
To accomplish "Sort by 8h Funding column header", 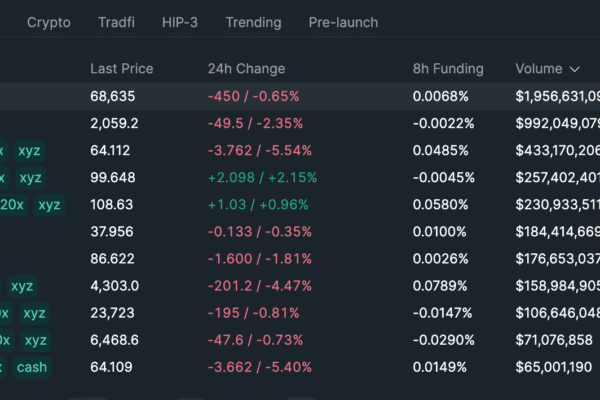I will (447, 69).
